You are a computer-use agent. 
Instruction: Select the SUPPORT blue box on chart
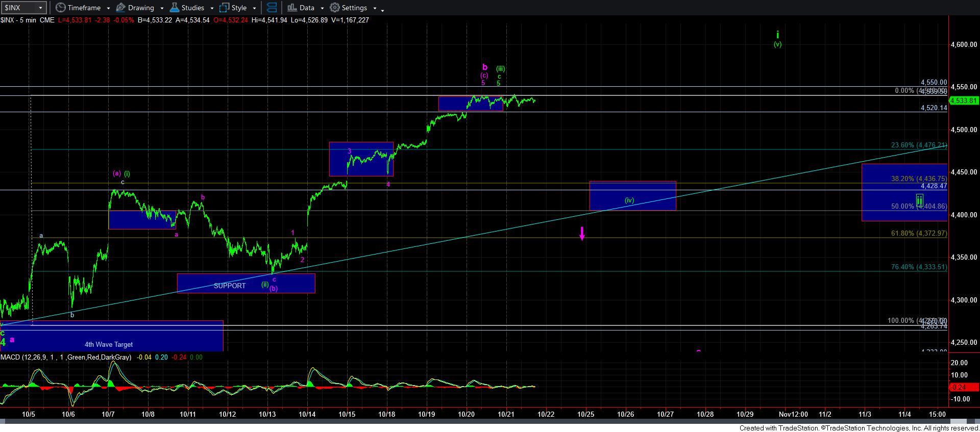click(x=230, y=286)
